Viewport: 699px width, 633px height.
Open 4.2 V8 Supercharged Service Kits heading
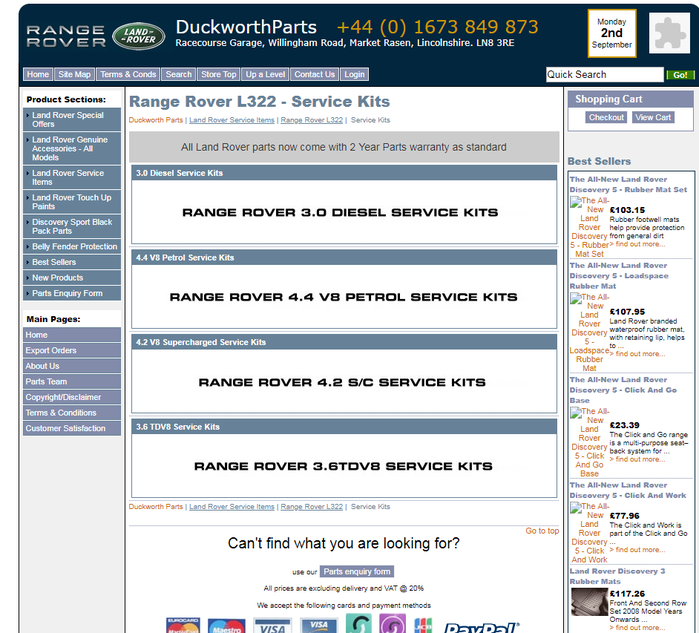tap(201, 342)
